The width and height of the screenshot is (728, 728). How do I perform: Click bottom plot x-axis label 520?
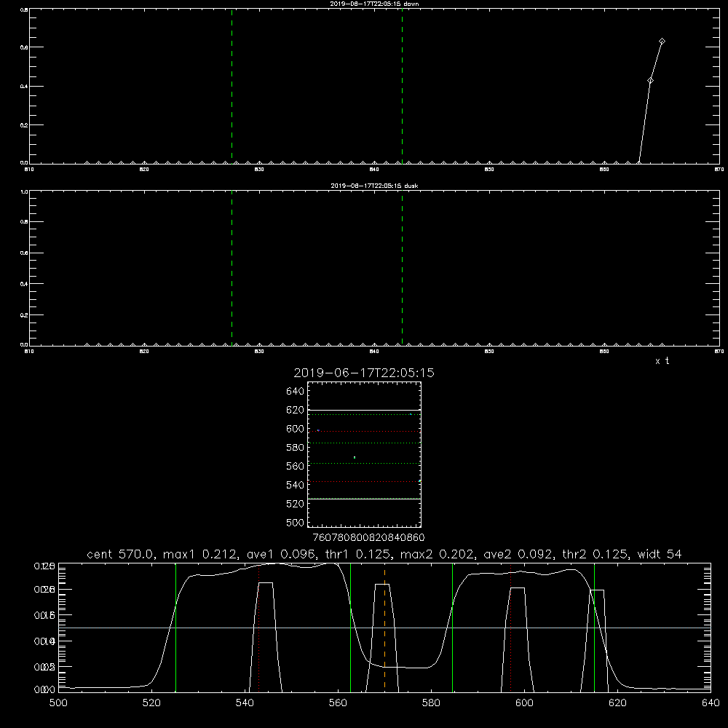(x=151, y=703)
